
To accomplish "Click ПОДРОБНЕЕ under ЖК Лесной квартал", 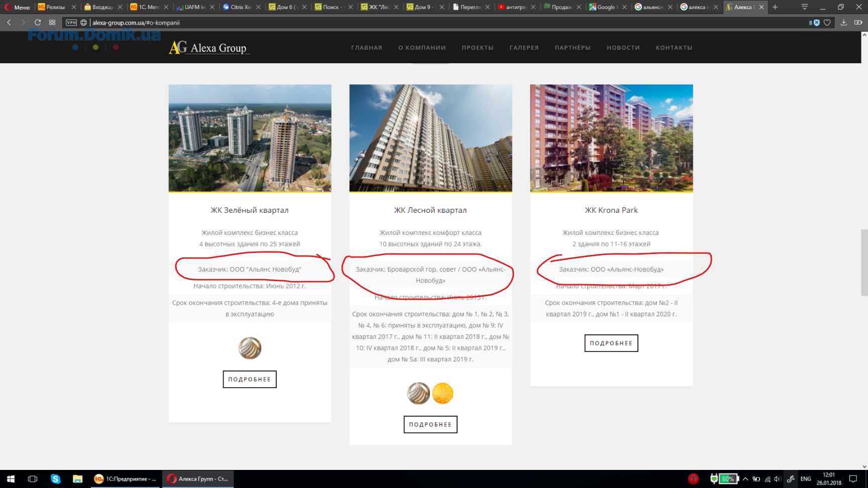I will coord(430,424).
